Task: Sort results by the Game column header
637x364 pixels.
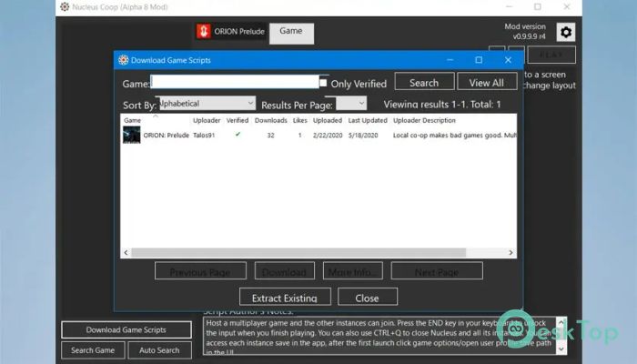Action: pos(133,120)
